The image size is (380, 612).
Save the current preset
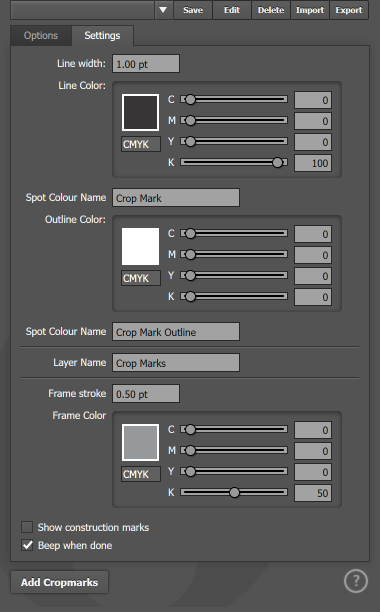click(193, 10)
